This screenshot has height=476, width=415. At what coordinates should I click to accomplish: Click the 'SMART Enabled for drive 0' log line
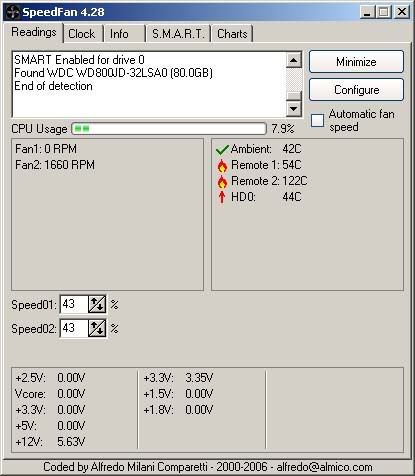click(79, 60)
